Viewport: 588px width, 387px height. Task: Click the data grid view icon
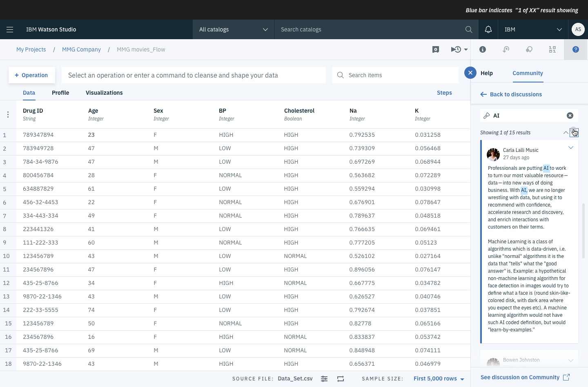pyautogui.click(x=552, y=49)
